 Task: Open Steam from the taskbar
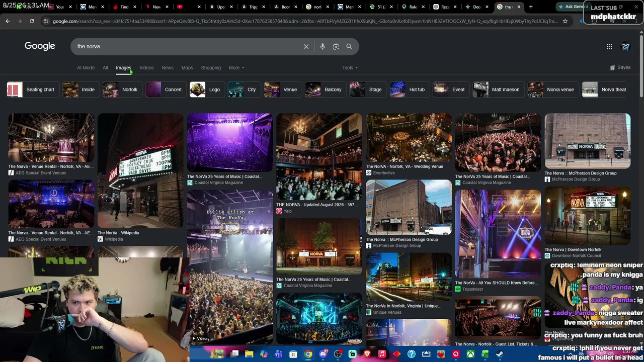(500, 354)
